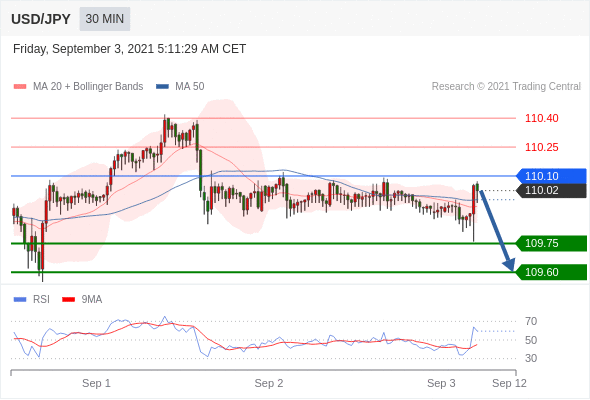Click the RSI legend label
The width and height of the screenshot is (590, 400).
click(x=41, y=300)
